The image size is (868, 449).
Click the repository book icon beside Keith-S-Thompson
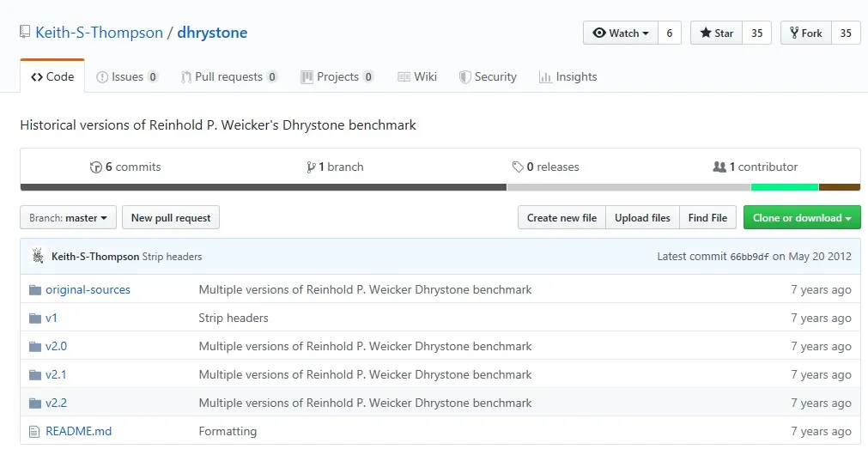pyautogui.click(x=25, y=33)
